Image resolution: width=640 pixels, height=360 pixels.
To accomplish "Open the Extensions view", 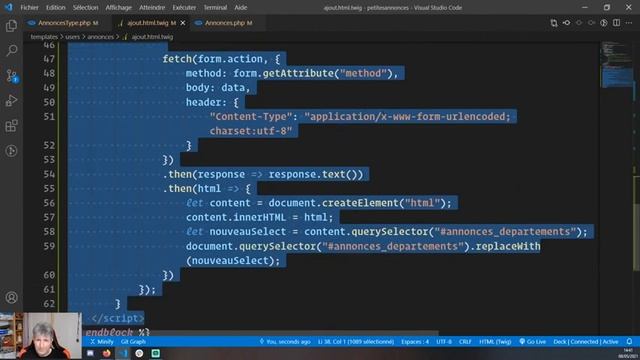I will coord(11,126).
